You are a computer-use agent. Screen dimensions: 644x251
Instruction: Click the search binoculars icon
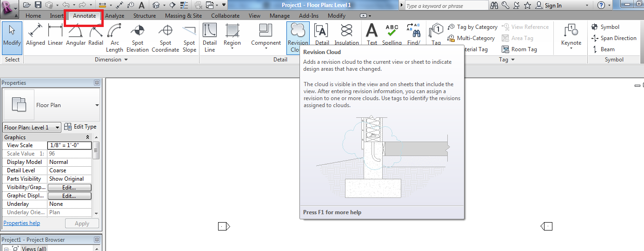494,5
